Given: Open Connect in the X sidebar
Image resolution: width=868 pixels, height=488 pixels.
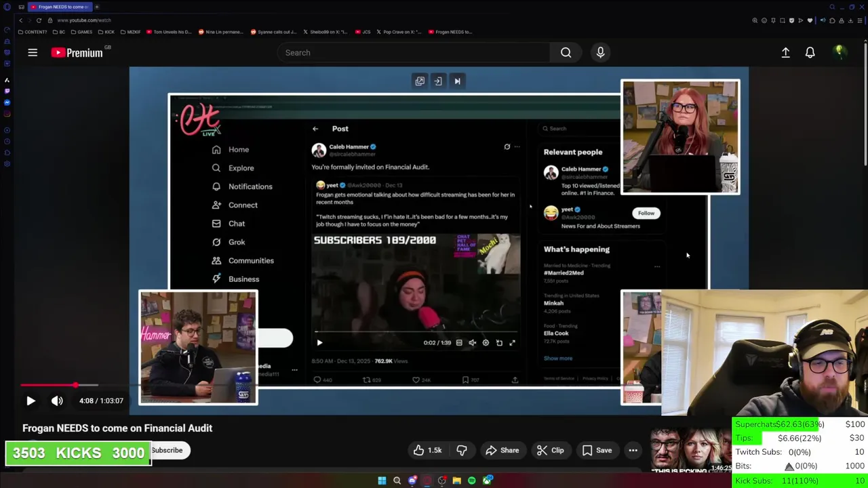Looking at the screenshot, I should pos(235,205).
